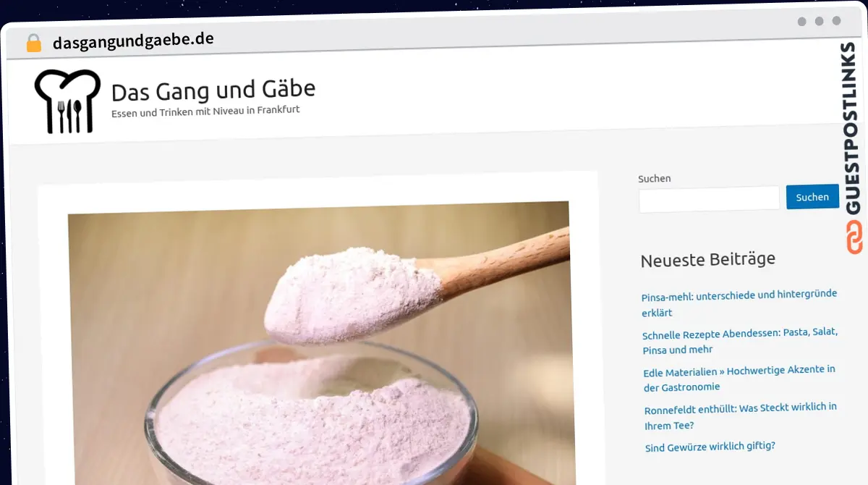Click the leftmost gray window dot
868x485 pixels.
[801, 22]
